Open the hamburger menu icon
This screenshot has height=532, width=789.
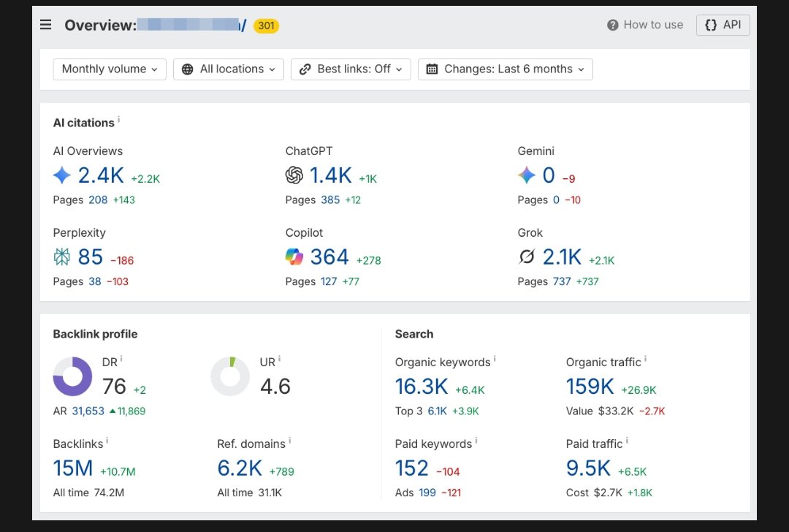pyautogui.click(x=45, y=25)
